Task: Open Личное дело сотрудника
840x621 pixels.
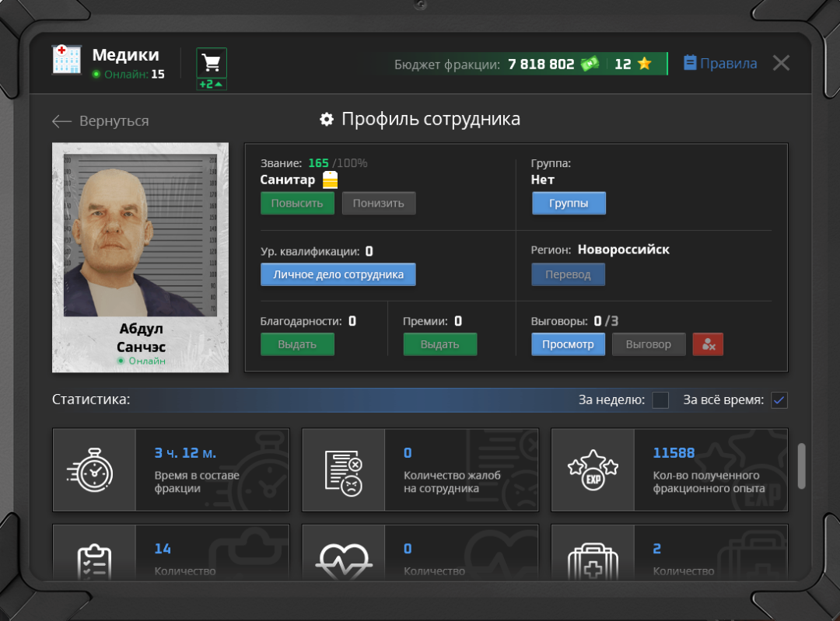Action: pos(338,274)
